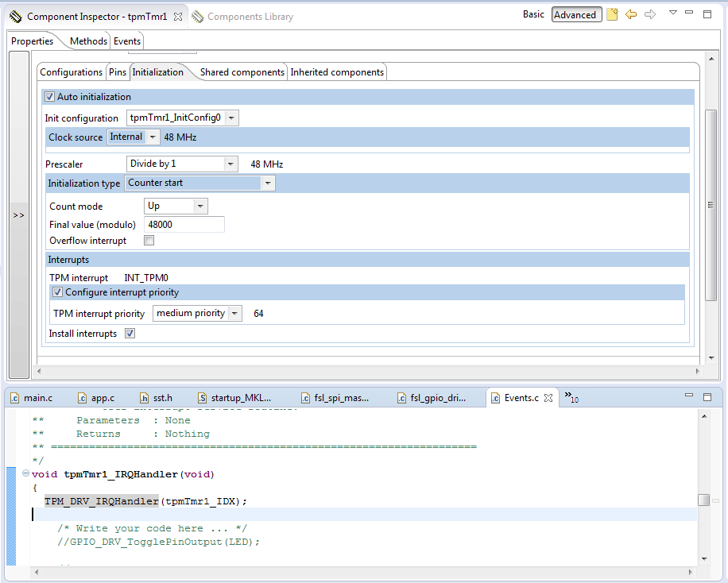Click the editor horizontal scroll right arrow

690,573
